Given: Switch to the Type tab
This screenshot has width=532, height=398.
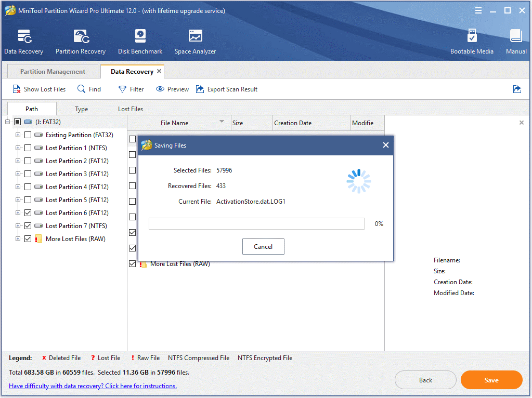Looking at the screenshot, I should pyautogui.click(x=82, y=109).
